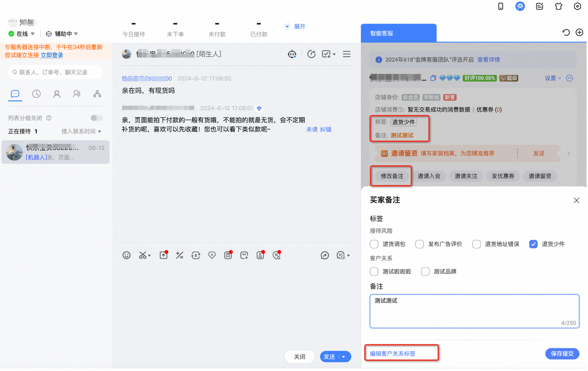Screen dimensions: 588x371
Task: Click the 保存提交 button
Action: [x=562, y=354]
